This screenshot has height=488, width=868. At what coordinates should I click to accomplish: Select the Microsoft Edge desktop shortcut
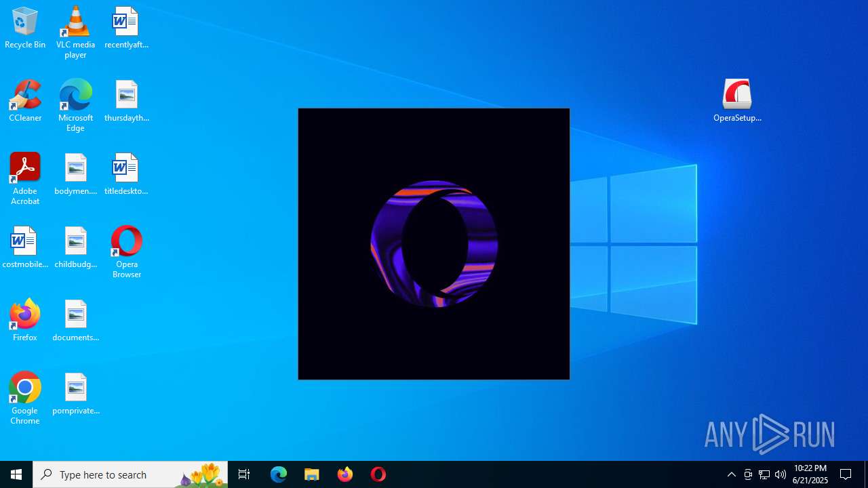point(75,106)
